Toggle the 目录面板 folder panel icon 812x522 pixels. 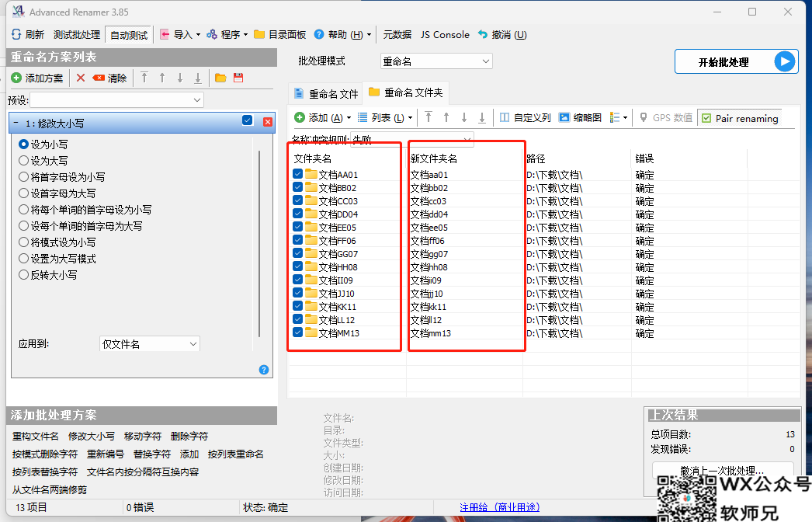[259, 35]
